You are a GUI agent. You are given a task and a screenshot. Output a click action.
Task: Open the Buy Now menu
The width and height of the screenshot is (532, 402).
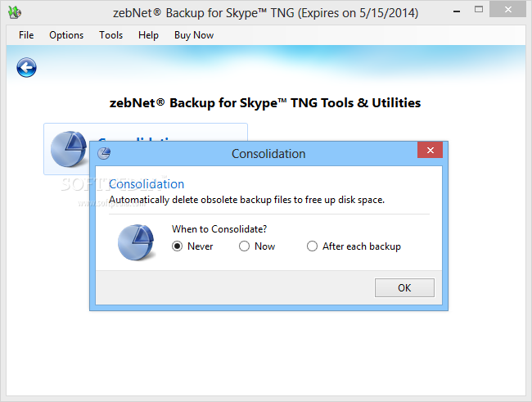(194, 35)
